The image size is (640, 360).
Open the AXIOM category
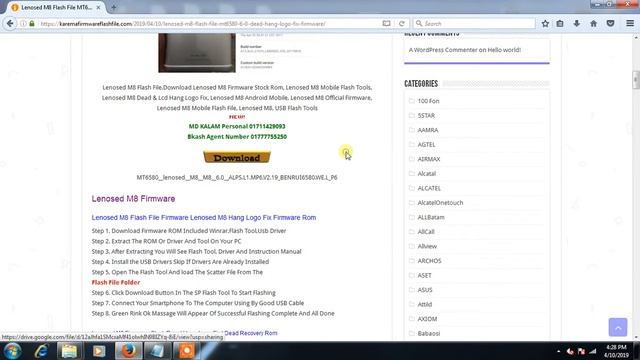coord(427,319)
